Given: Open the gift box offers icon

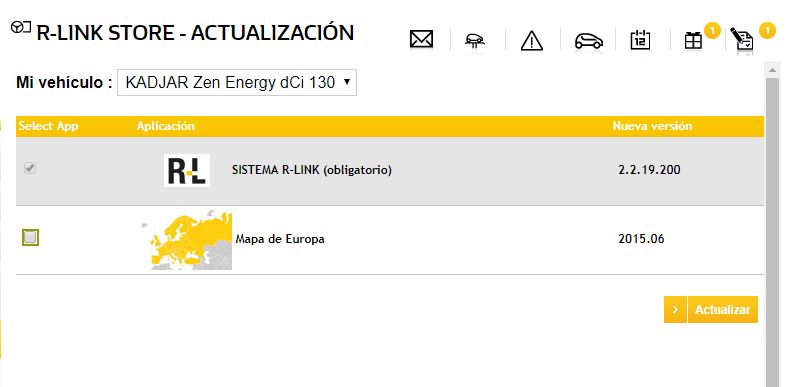Looking at the screenshot, I should (x=693, y=40).
